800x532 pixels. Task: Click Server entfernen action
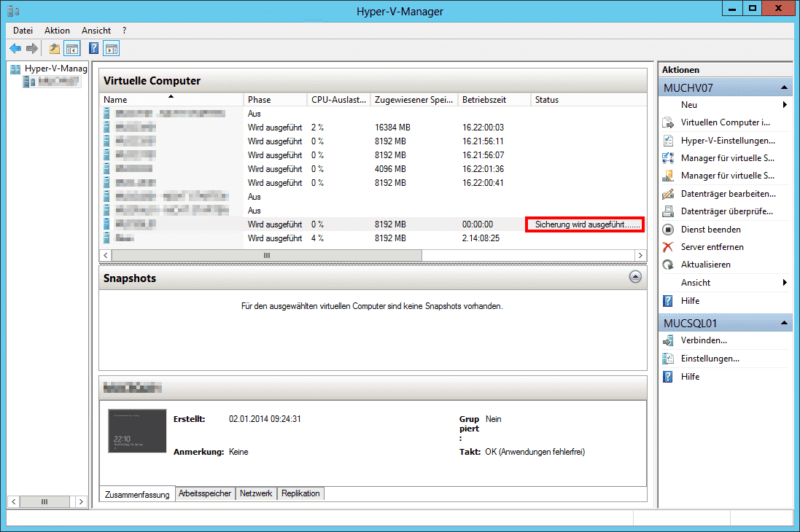click(712, 247)
